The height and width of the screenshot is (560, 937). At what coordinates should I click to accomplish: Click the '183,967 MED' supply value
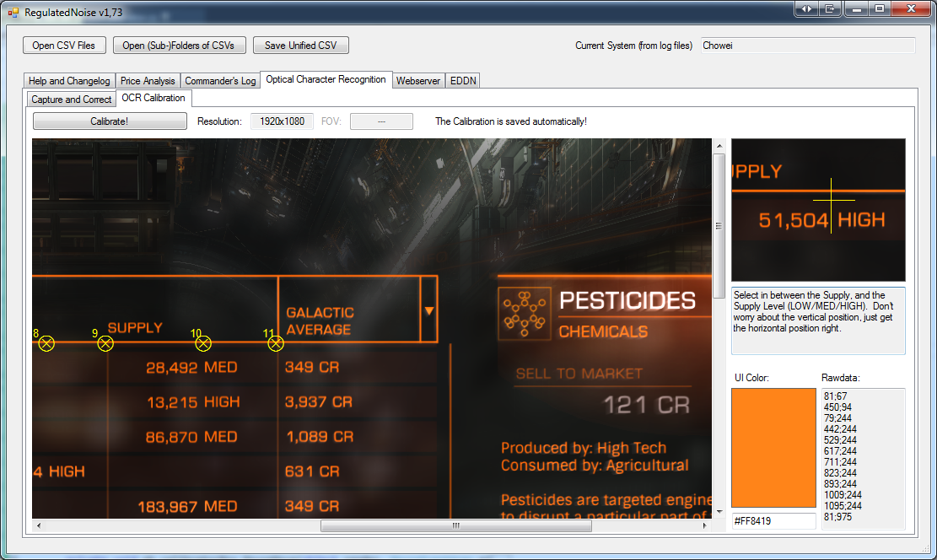tap(187, 507)
